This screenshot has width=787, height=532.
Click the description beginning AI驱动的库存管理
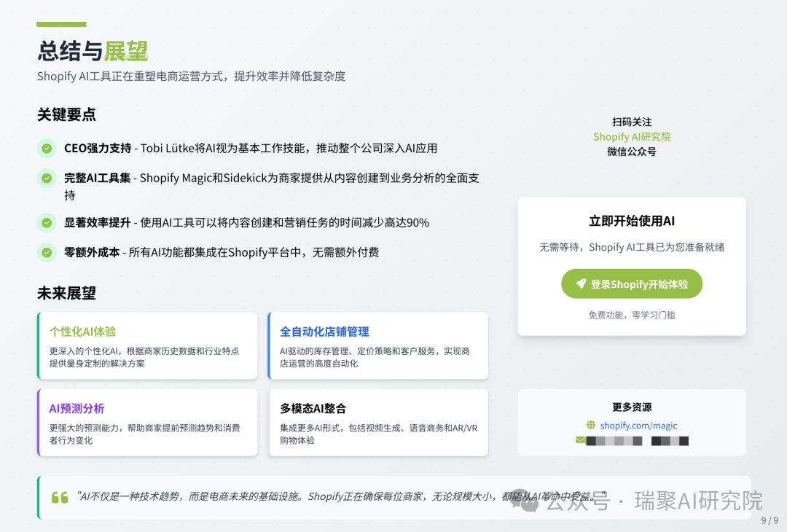(375, 357)
